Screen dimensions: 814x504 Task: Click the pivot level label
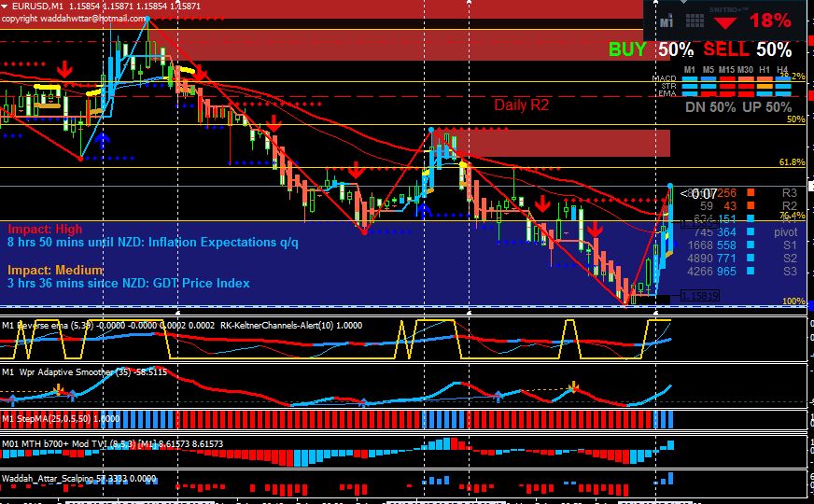tap(785, 232)
